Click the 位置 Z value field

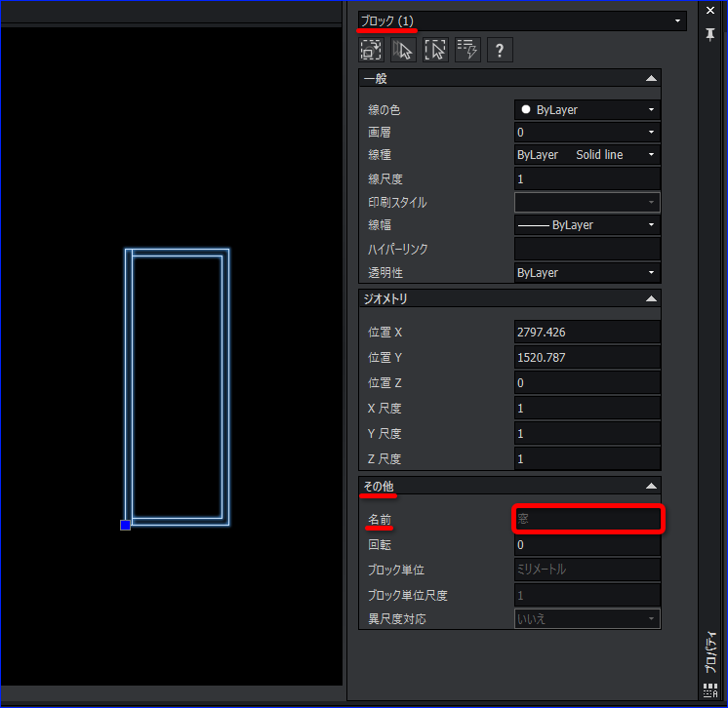point(586,382)
